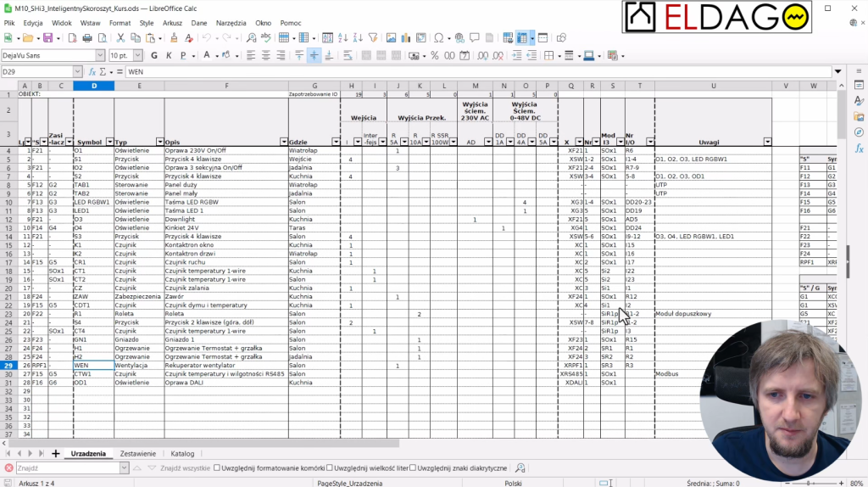Toggle 'Uwzględnij wielkość liter' checkbox
The image size is (868, 487).
click(x=330, y=468)
